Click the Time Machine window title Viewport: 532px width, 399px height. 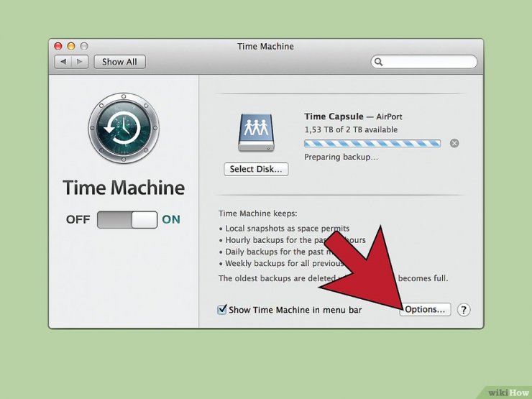[265, 47]
